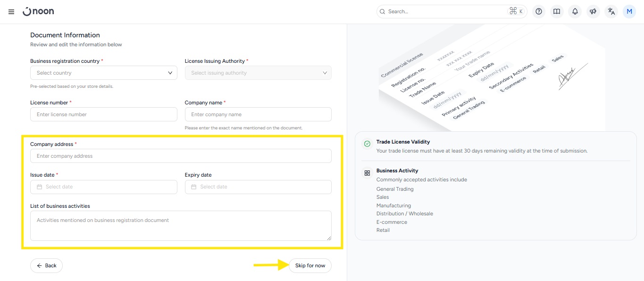This screenshot has height=281, width=644.
Task: Click the Skip for now button
Action: (x=310, y=265)
